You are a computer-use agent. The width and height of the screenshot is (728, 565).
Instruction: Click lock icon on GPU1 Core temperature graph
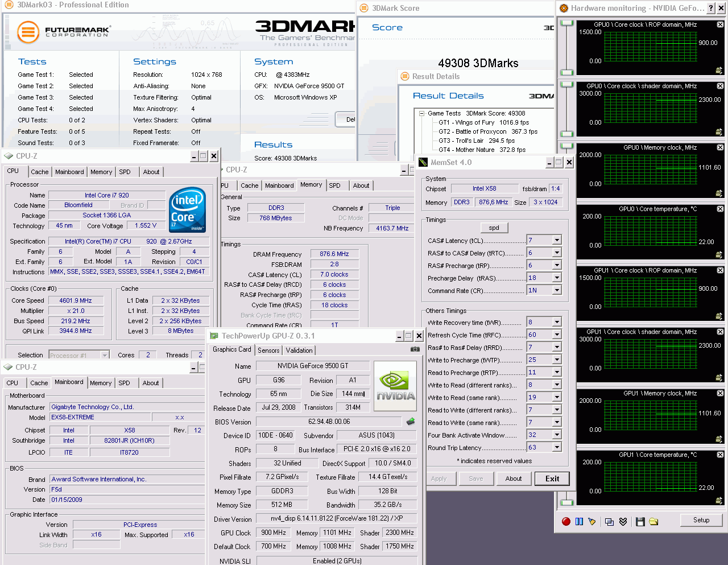tap(719, 501)
